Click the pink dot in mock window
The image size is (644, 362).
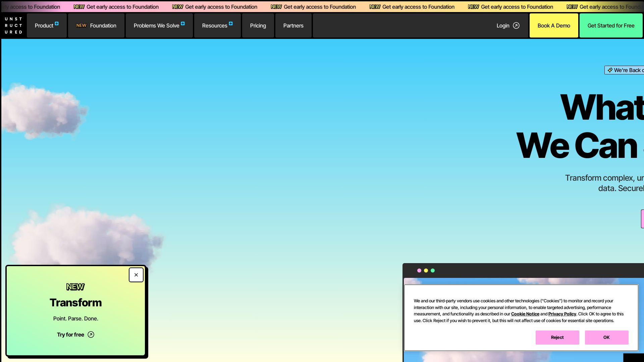tap(419, 270)
